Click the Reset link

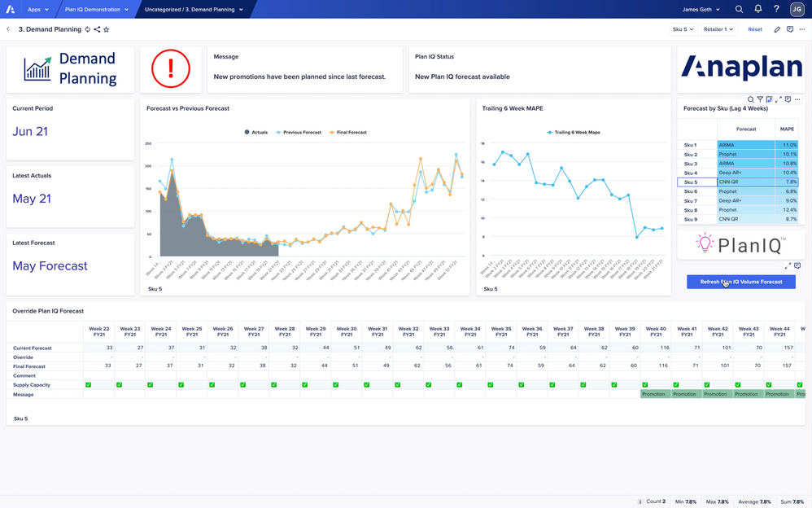pyautogui.click(x=755, y=29)
